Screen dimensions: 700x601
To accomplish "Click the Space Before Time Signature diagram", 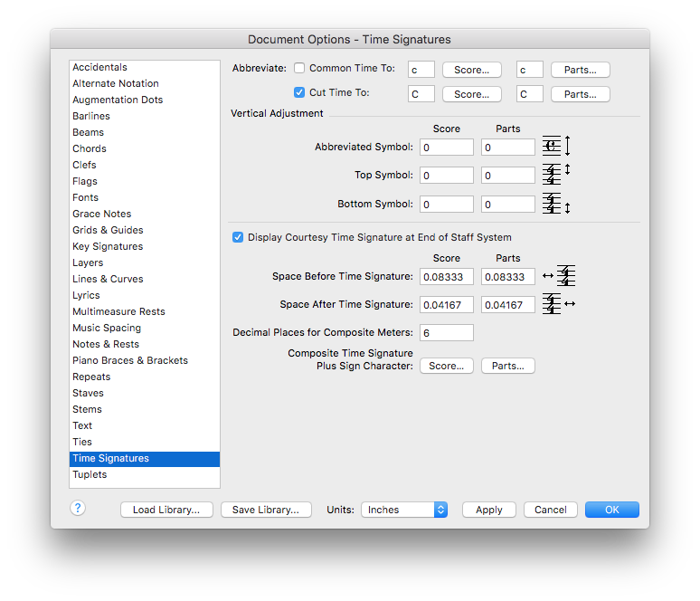I will (x=559, y=276).
